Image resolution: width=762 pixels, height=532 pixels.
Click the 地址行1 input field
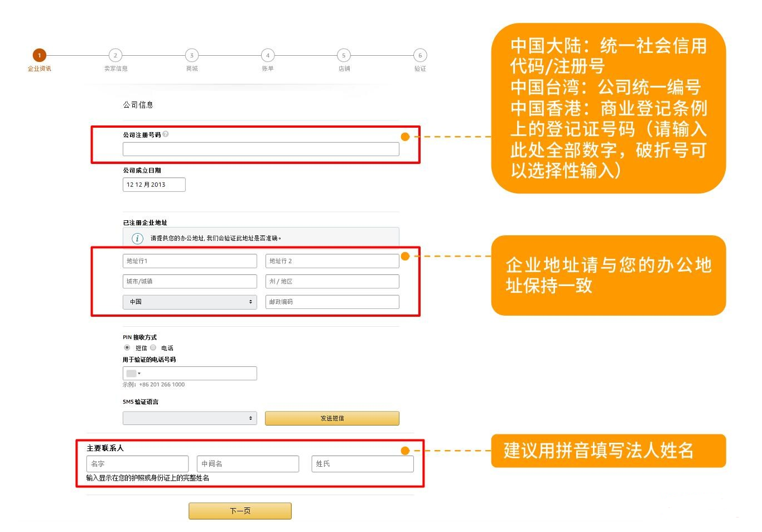coord(190,261)
